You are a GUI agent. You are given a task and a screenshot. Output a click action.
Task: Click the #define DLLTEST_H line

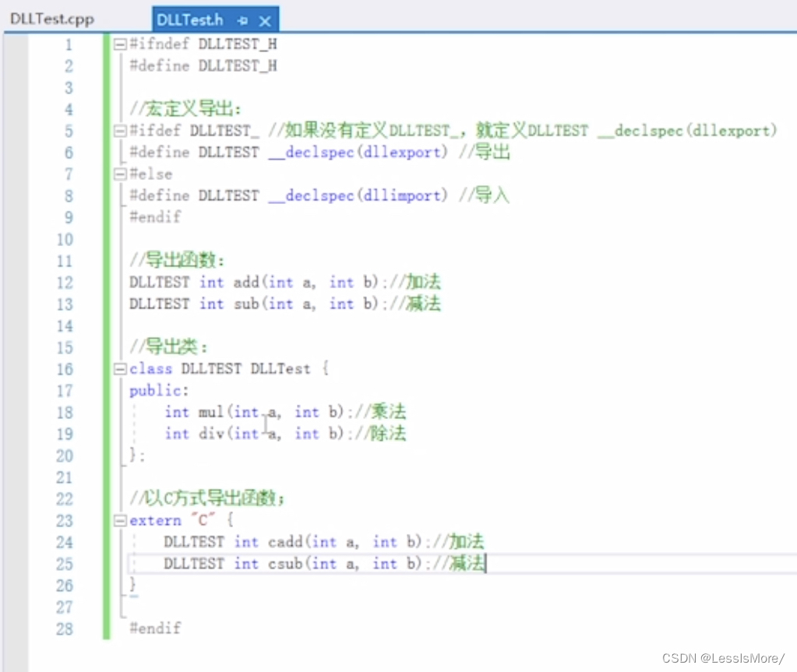click(x=203, y=66)
